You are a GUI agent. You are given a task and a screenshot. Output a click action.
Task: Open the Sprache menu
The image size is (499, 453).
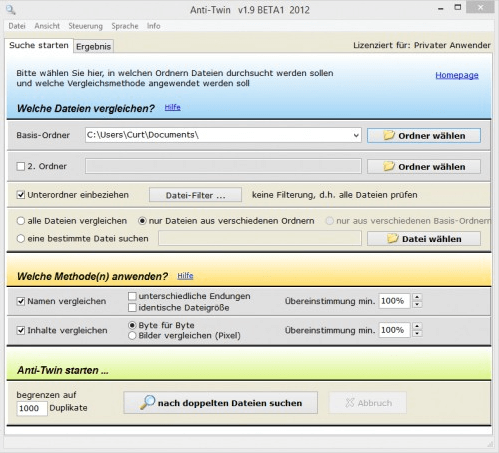(x=125, y=26)
